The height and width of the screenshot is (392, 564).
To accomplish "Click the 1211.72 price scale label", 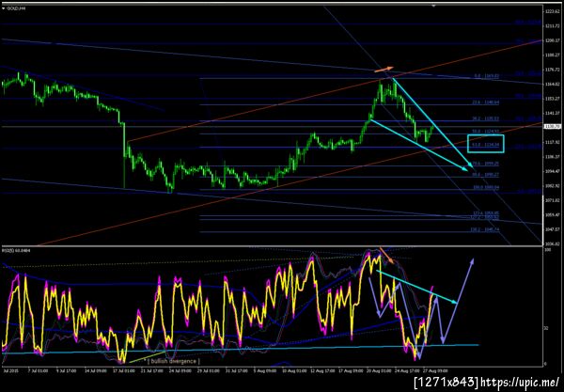I will pyautogui.click(x=552, y=26).
